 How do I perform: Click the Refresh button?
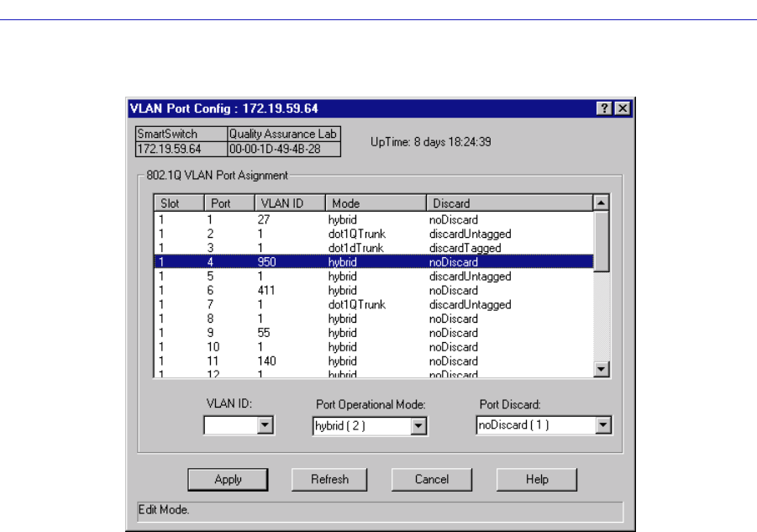329,480
